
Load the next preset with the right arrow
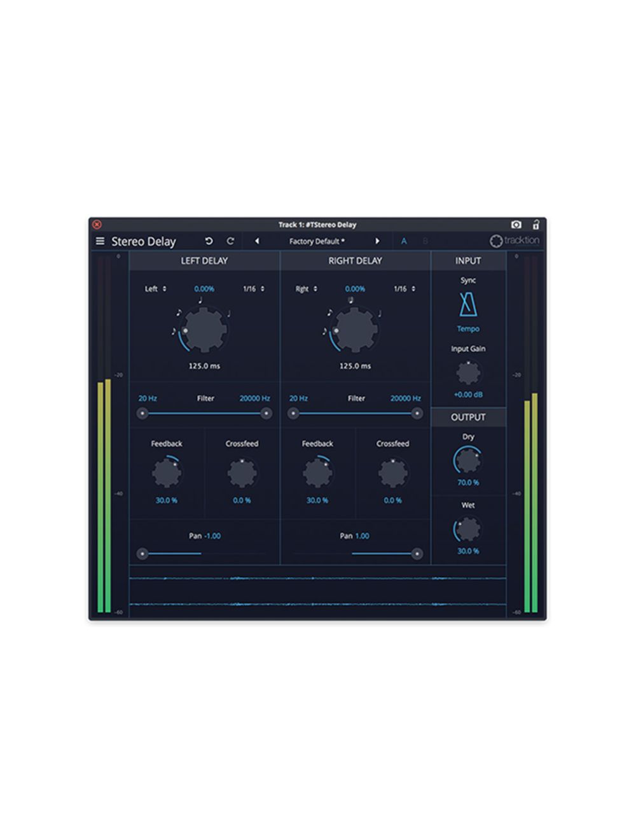pos(378,241)
